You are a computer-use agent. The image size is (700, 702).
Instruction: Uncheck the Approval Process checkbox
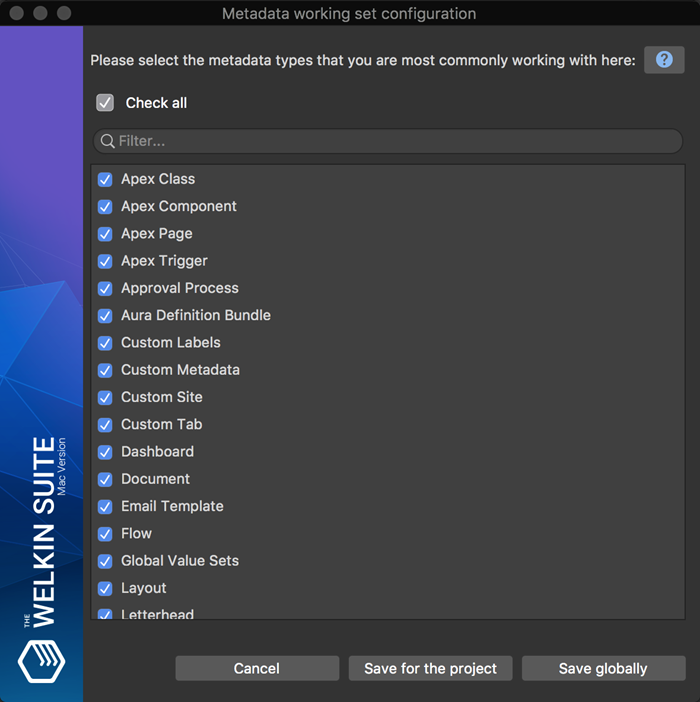coord(105,289)
